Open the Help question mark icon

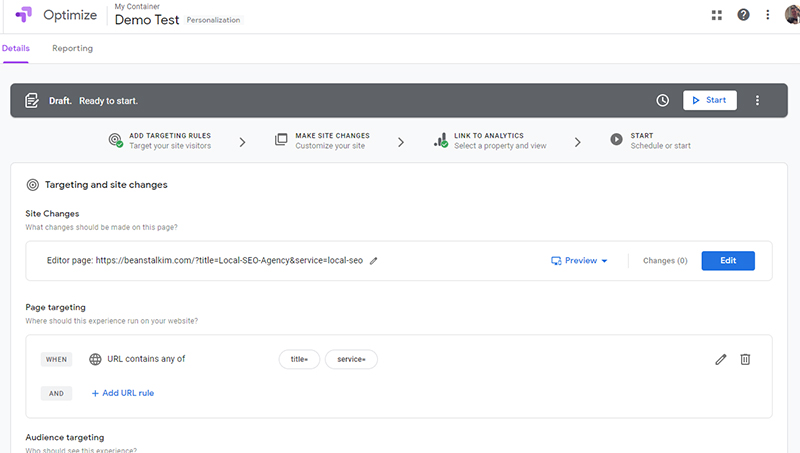click(743, 15)
